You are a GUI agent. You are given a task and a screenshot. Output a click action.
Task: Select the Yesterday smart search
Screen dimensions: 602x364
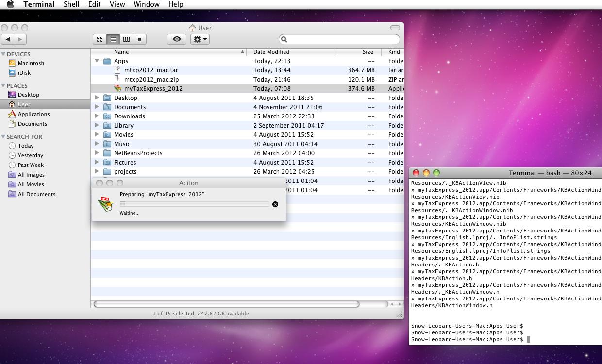tap(30, 155)
